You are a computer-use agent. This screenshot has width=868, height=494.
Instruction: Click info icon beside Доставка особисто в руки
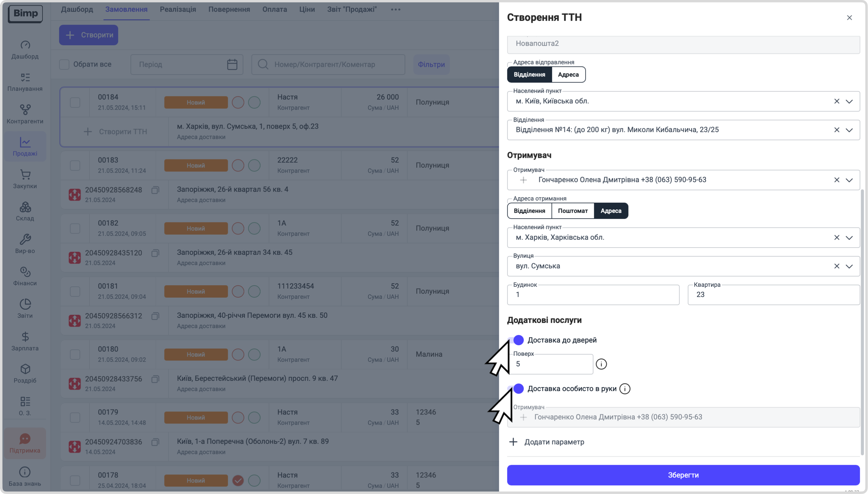pyautogui.click(x=625, y=389)
